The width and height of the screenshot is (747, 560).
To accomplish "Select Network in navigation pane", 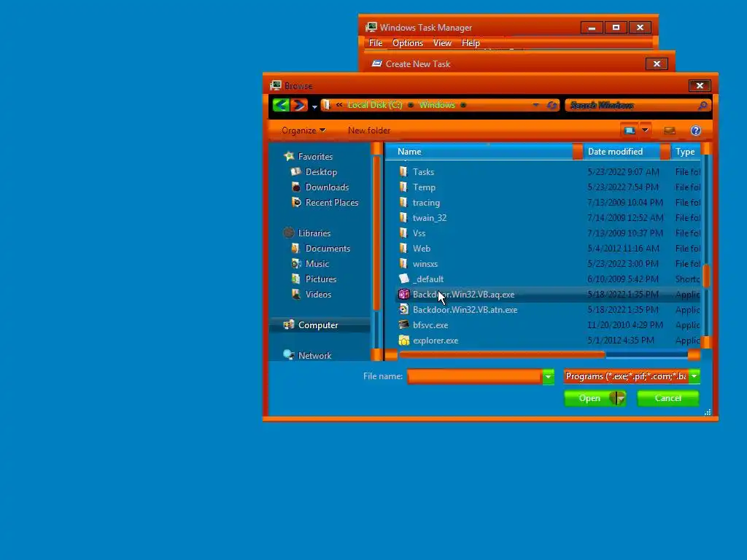I will click(x=314, y=355).
